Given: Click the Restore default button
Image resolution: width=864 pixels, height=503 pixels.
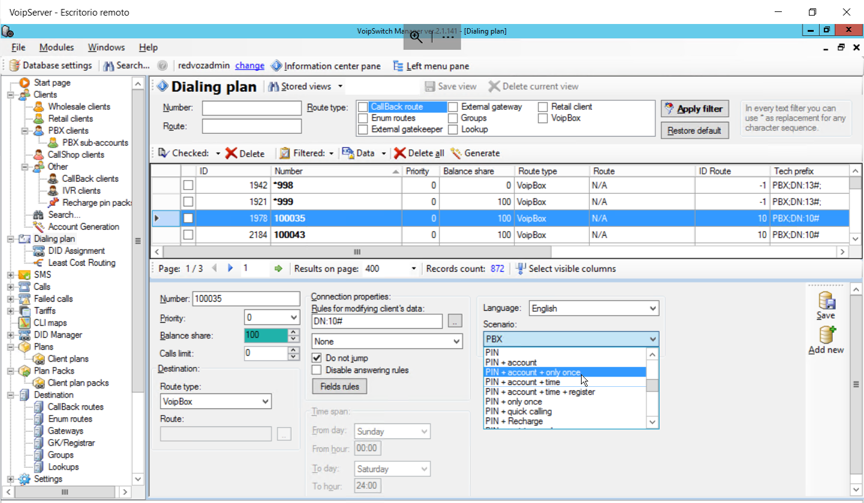Looking at the screenshot, I should [x=694, y=131].
